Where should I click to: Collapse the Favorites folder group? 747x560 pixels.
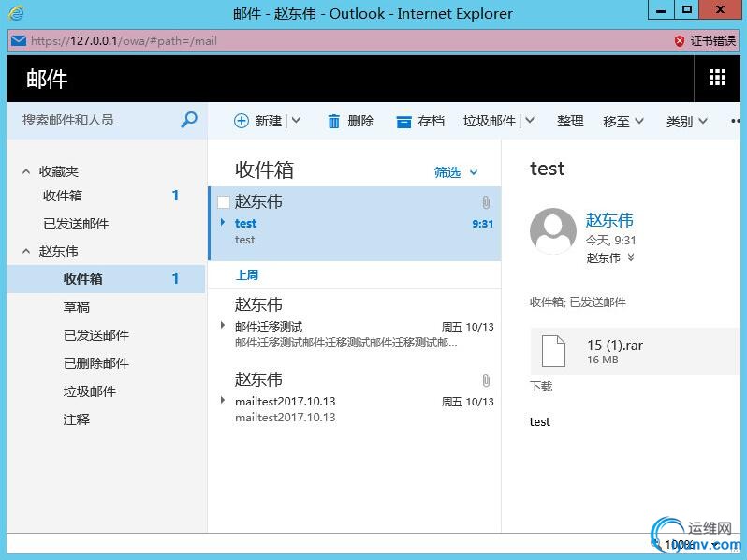(x=26, y=171)
